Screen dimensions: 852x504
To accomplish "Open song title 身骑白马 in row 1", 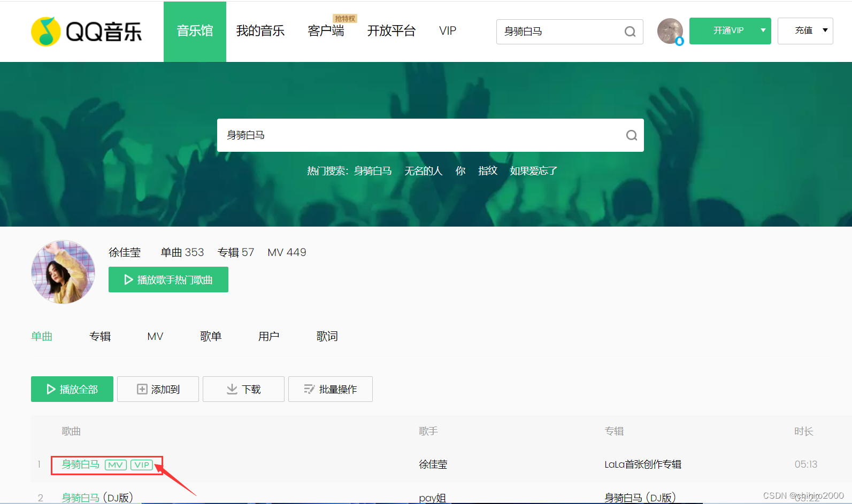I will click(81, 464).
